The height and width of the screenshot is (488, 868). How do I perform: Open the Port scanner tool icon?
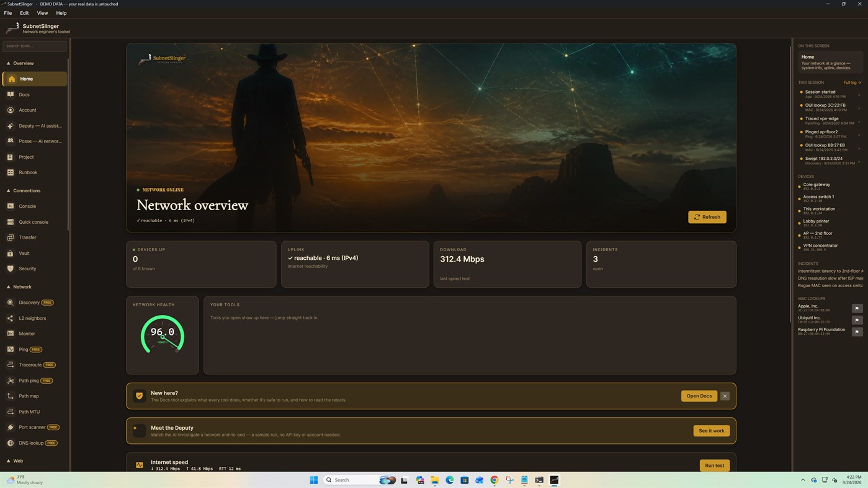[x=11, y=427]
